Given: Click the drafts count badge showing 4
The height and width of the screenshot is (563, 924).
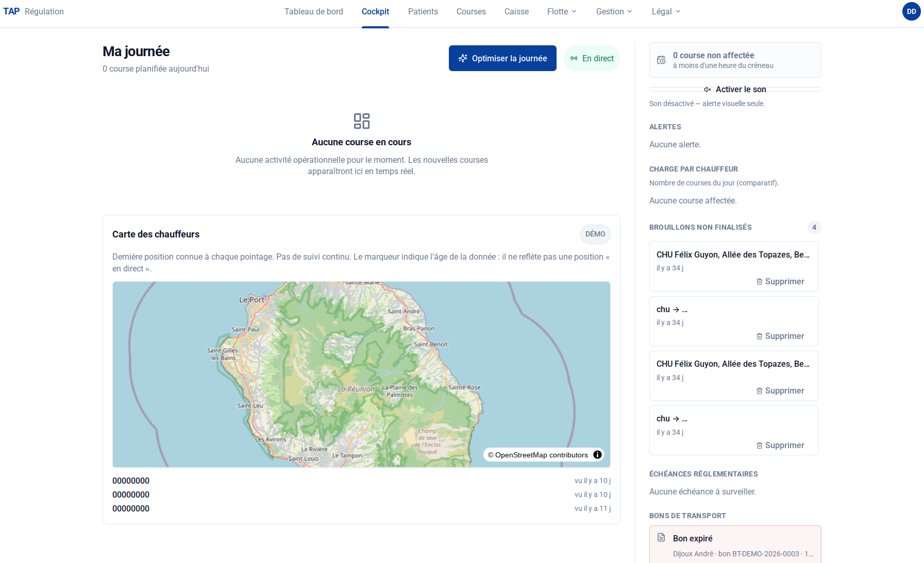Looking at the screenshot, I should click(814, 227).
